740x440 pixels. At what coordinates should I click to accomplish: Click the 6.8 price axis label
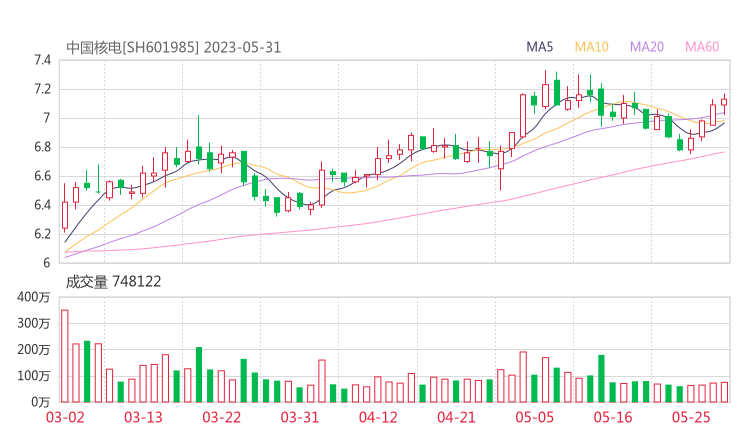coord(42,147)
